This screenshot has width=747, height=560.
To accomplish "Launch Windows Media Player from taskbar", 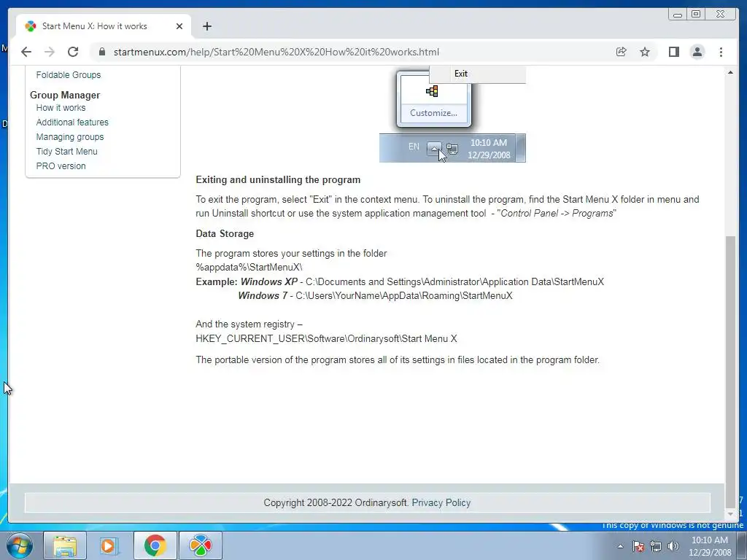I will (x=109, y=545).
